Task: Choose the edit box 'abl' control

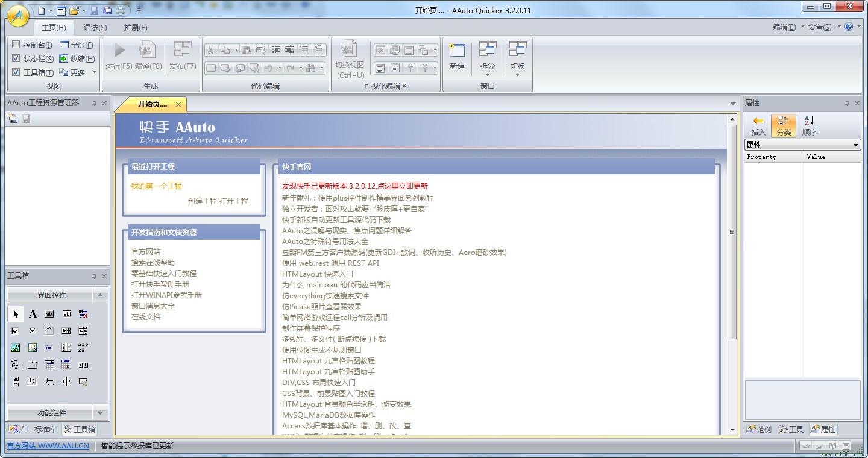Action: point(66,314)
